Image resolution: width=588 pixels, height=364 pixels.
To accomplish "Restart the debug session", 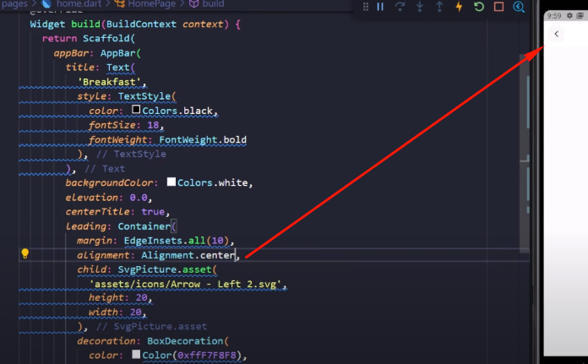I will [479, 7].
